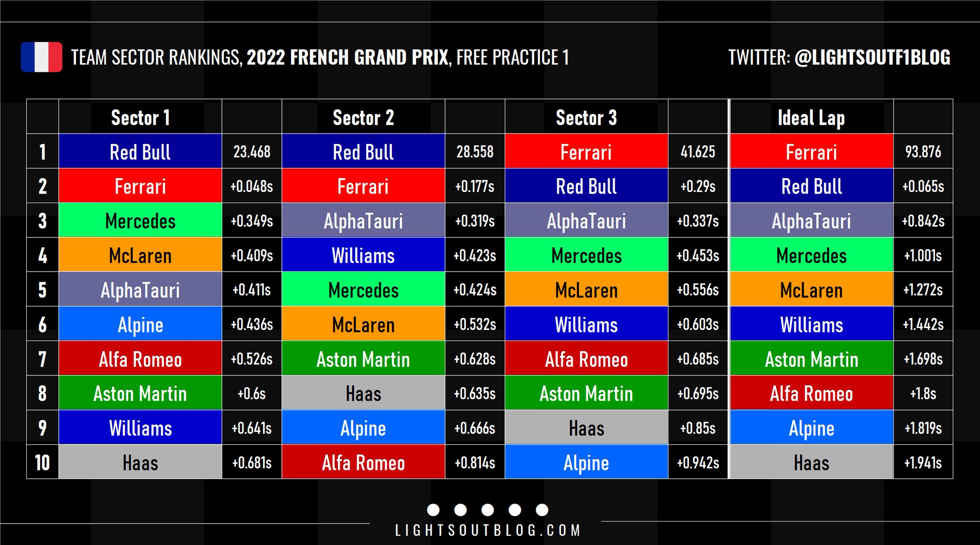Click the 2022 French Grand Prix title
The height and width of the screenshot is (545, 980).
click(348, 57)
